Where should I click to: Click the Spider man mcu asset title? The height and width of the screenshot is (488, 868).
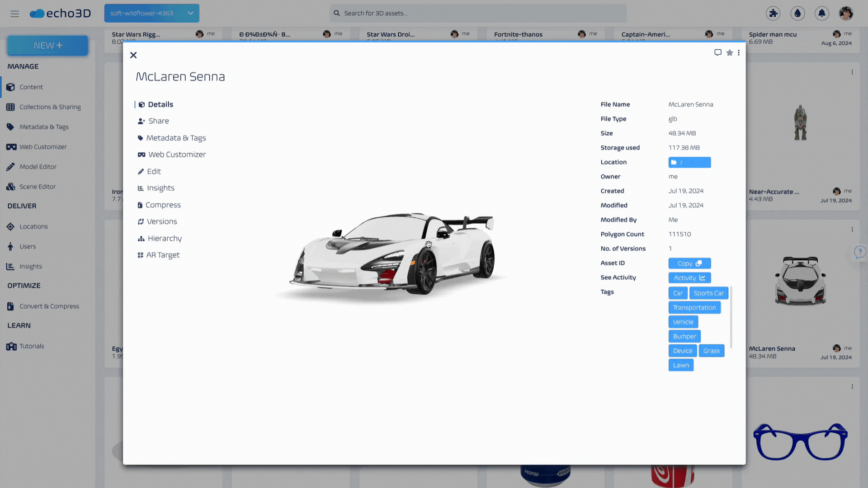773,34
